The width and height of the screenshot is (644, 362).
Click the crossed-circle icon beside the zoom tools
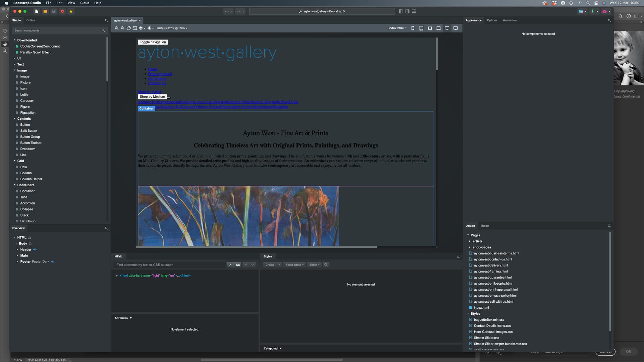coord(129,28)
